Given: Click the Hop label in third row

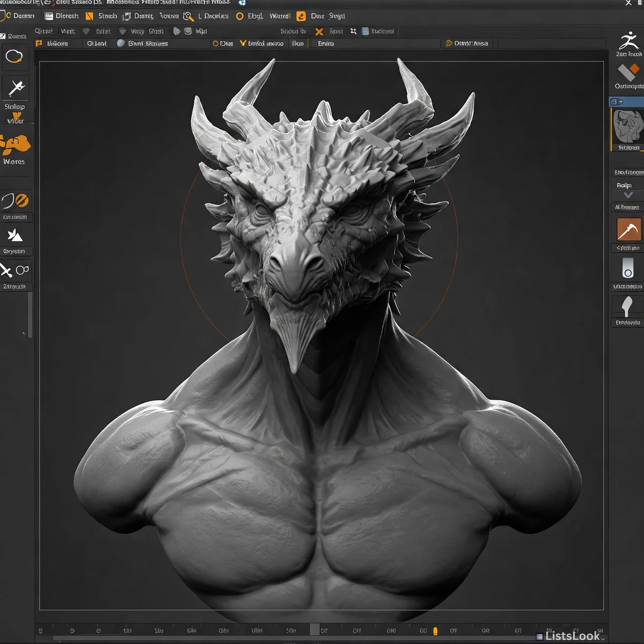Looking at the screenshot, I should [298, 43].
